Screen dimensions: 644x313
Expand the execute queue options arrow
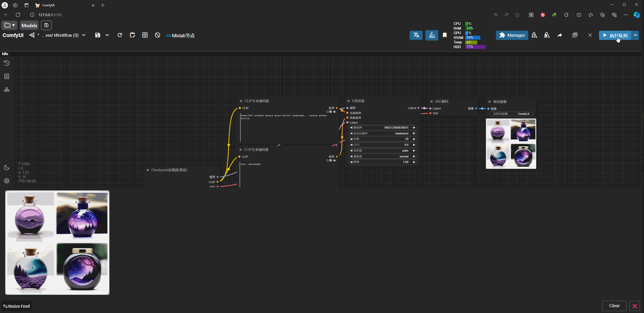pos(635,35)
